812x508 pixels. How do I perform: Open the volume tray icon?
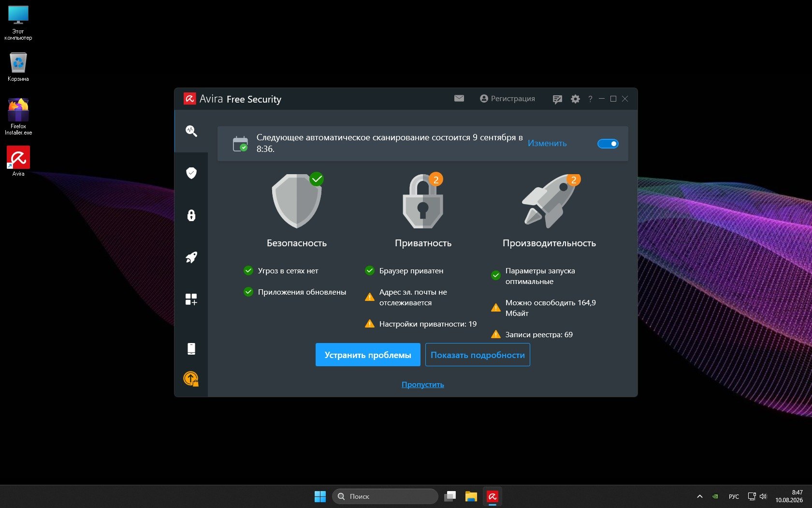[x=763, y=496]
